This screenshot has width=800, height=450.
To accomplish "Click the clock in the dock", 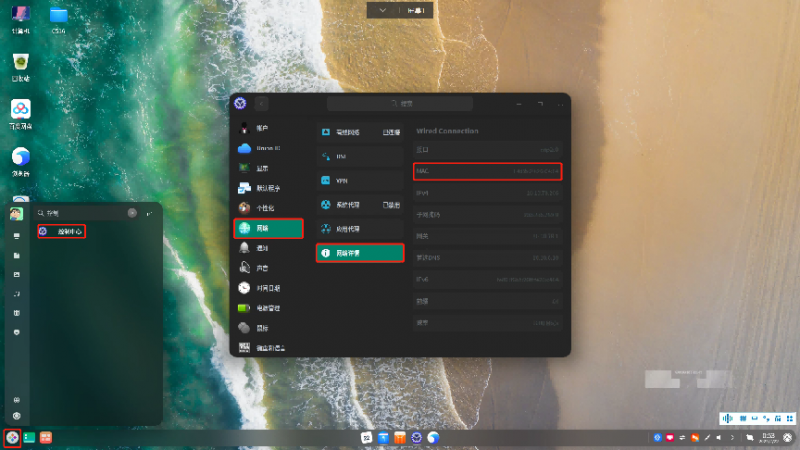I will point(769,438).
